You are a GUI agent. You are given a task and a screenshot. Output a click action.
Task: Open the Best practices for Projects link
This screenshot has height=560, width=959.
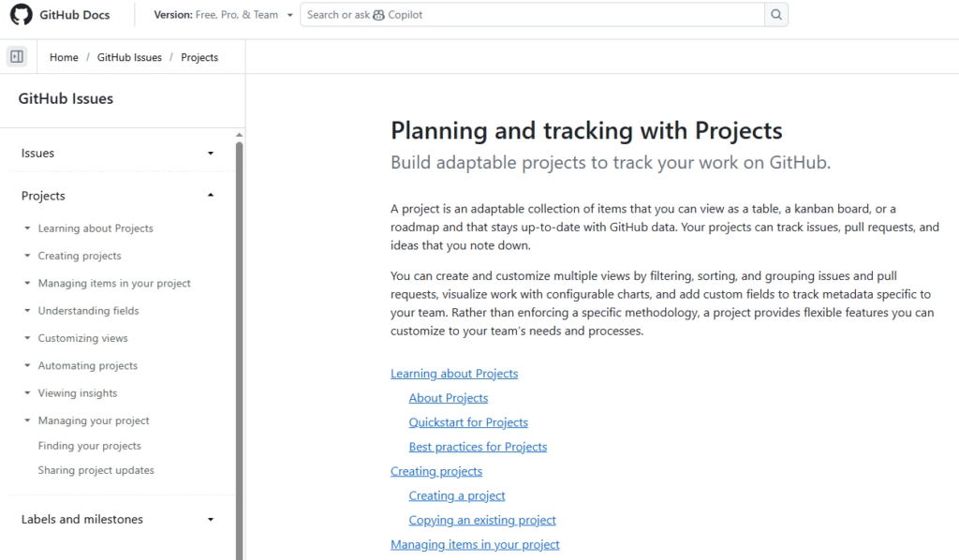pyautogui.click(x=478, y=447)
